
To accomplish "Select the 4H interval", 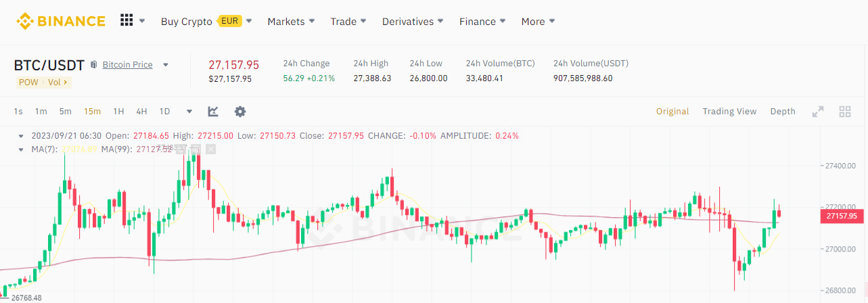I will pyautogui.click(x=141, y=112).
